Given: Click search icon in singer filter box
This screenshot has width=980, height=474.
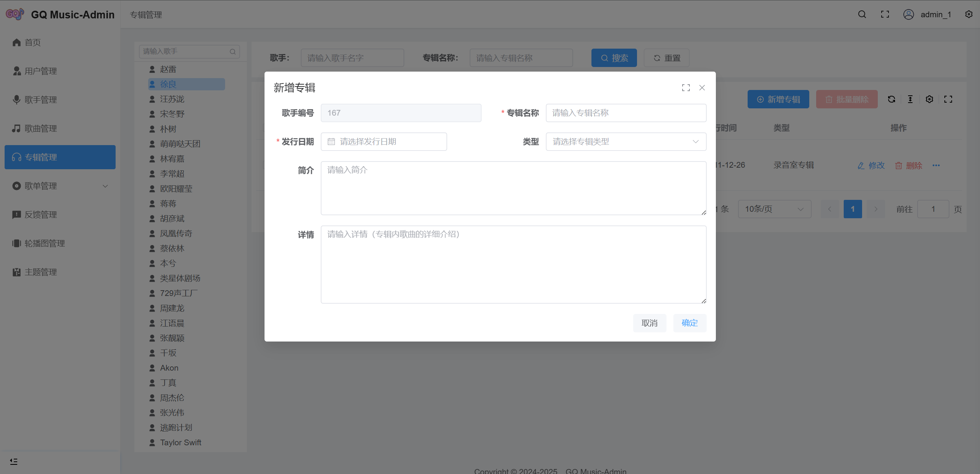Looking at the screenshot, I should pos(232,52).
